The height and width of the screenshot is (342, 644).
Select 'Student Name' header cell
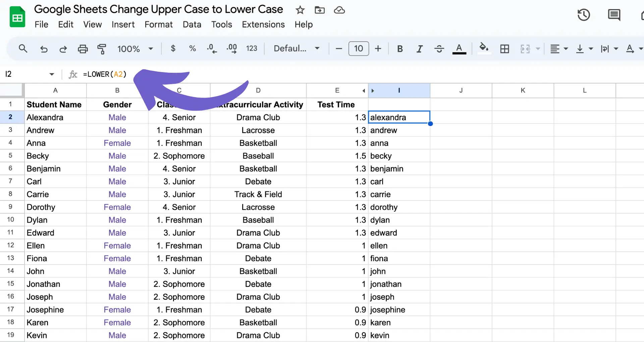tap(55, 105)
